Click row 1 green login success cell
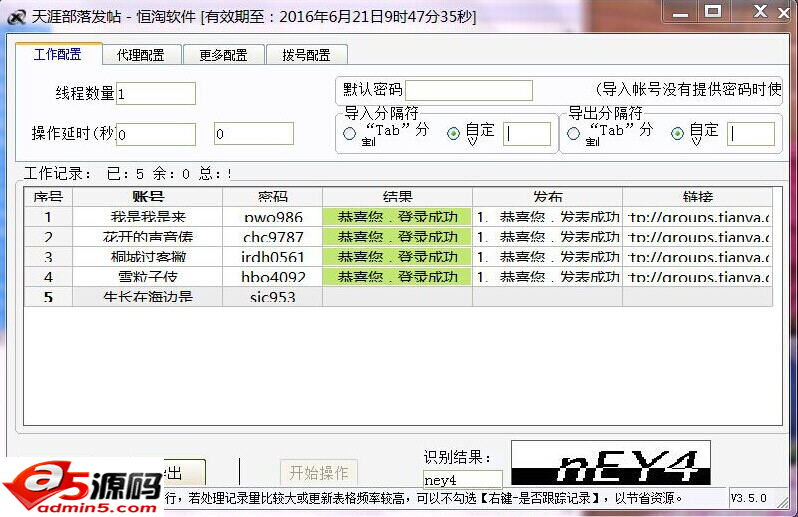Screen dimensions: 798x517 pos(397,217)
